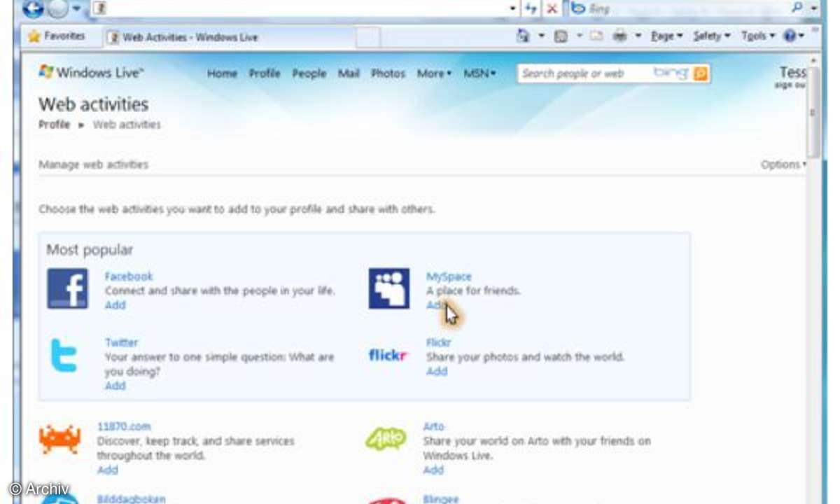Open Photos in Windows Live navigation

pyautogui.click(x=388, y=73)
